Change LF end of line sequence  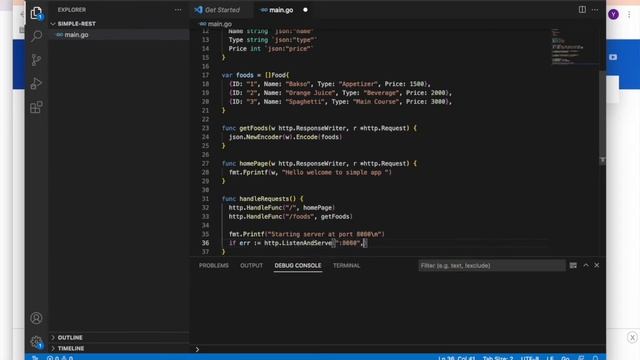[x=550, y=358]
